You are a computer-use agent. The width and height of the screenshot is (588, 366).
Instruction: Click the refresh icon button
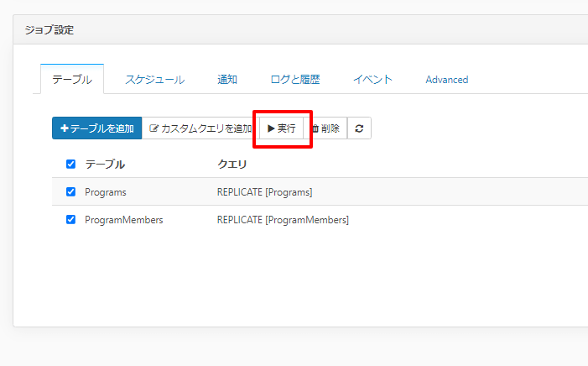click(359, 128)
